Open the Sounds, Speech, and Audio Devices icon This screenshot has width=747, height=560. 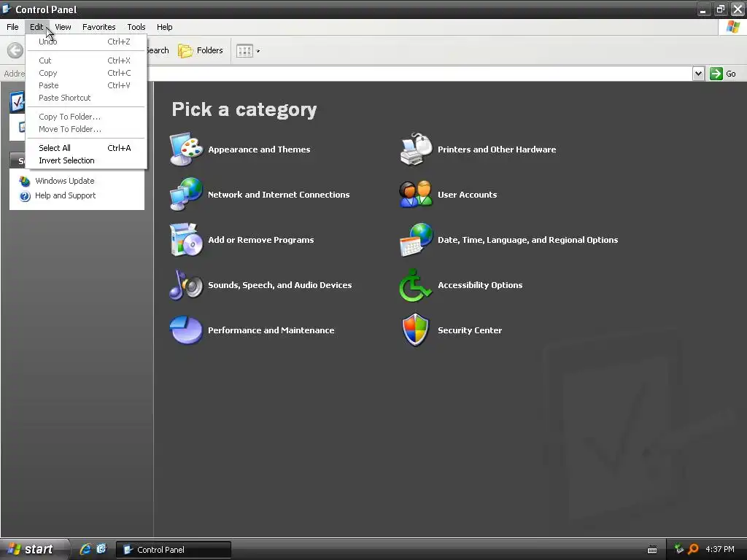tap(186, 285)
